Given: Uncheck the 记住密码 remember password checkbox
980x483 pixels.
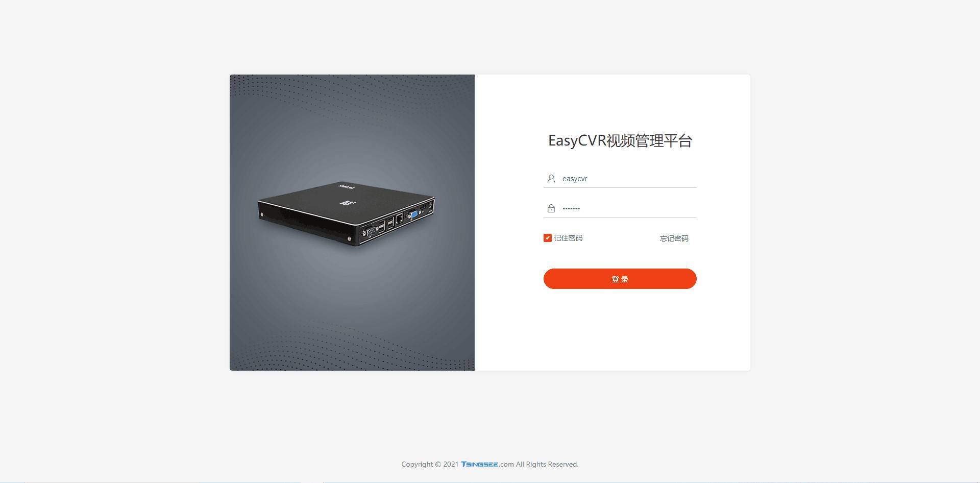Looking at the screenshot, I should (548, 238).
